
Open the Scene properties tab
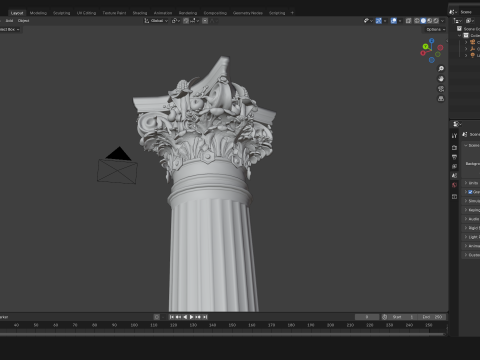454,175
